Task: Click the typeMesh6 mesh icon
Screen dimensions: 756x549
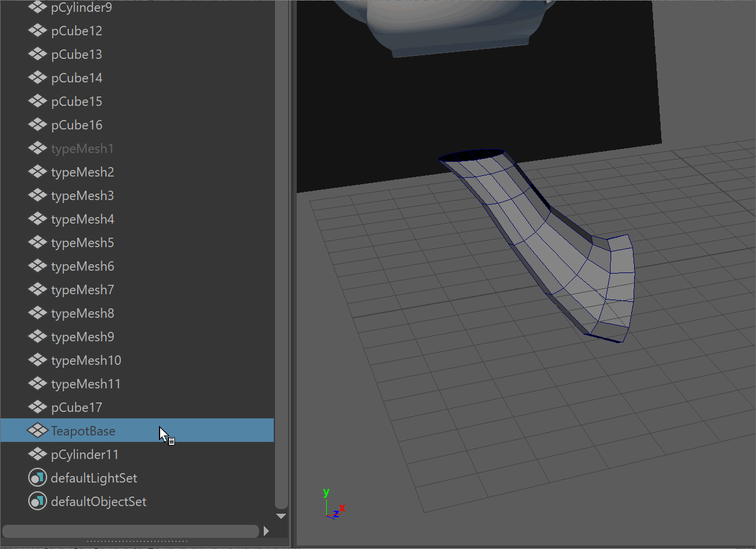Action: [37, 267]
